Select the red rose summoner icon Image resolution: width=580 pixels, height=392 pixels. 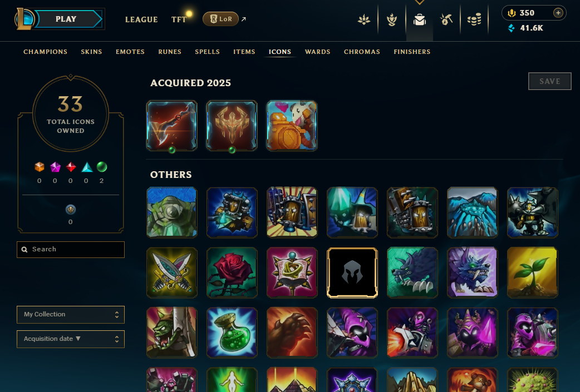coord(232,272)
